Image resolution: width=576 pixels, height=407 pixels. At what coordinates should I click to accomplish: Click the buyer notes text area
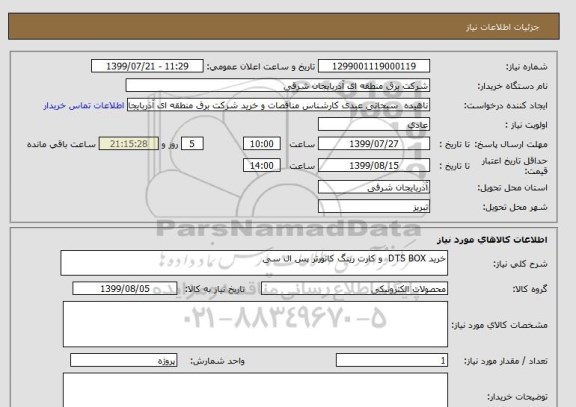255,390
